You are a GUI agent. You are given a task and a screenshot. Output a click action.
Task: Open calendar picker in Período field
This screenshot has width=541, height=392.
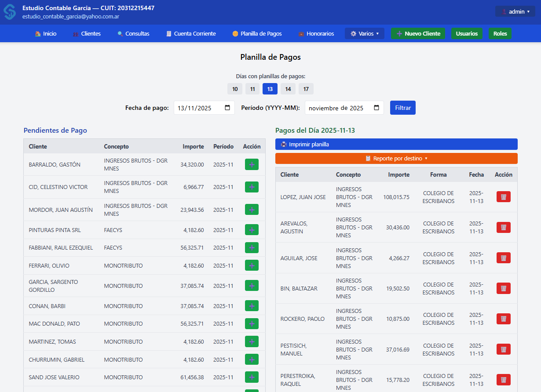[377, 108]
